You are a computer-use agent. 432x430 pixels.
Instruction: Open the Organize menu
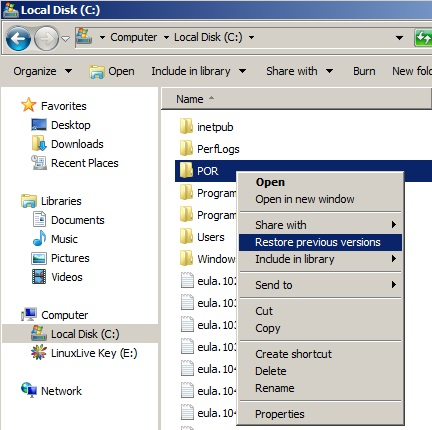tap(42, 71)
